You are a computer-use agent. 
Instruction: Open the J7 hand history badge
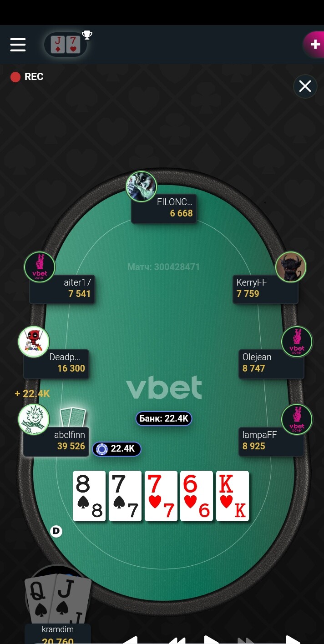pyautogui.click(x=66, y=45)
